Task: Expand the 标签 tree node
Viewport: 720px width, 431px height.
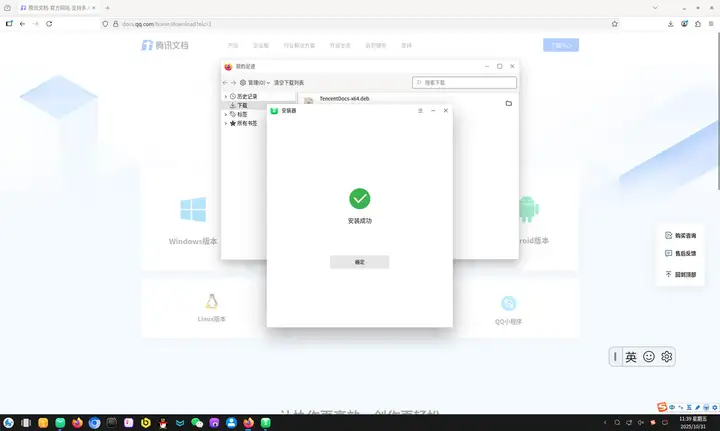Action: [225, 114]
